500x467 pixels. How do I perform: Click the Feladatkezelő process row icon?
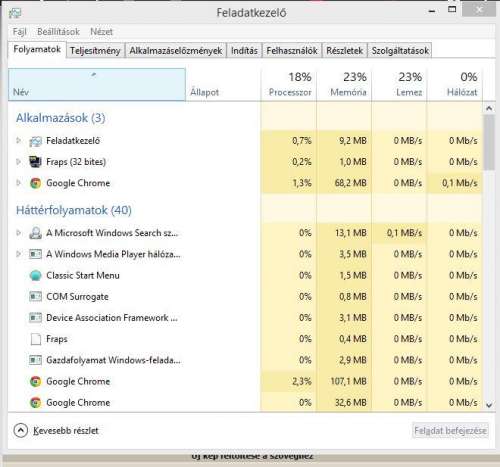(x=35, y=141)
